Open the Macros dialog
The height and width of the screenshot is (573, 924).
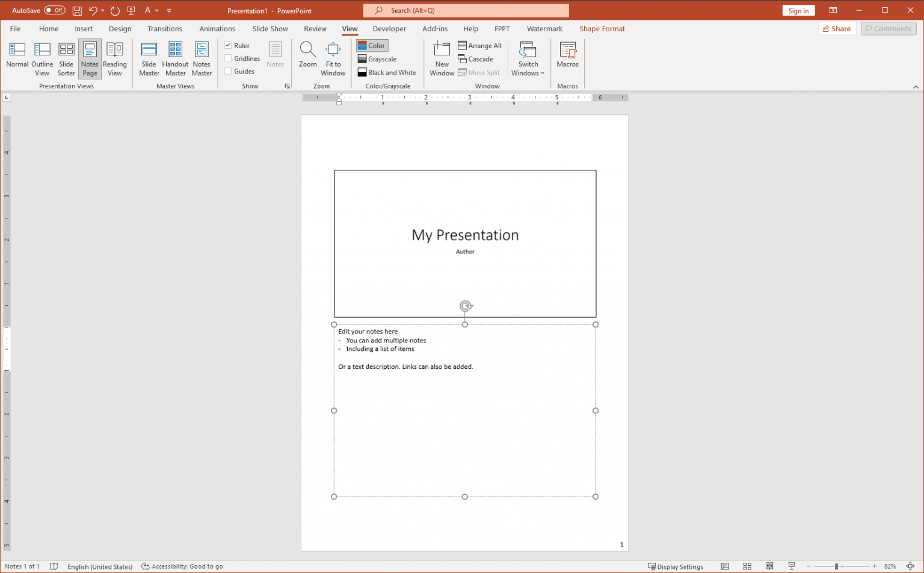click(567, 58)
